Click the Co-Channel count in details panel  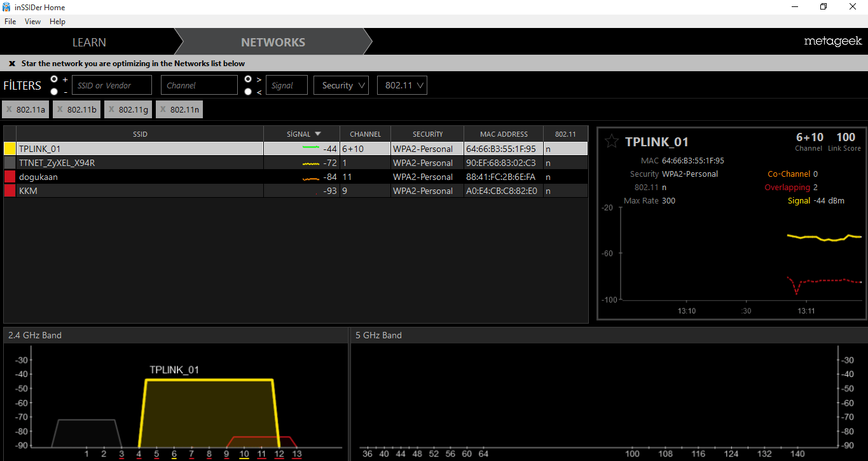pos(815,174)
